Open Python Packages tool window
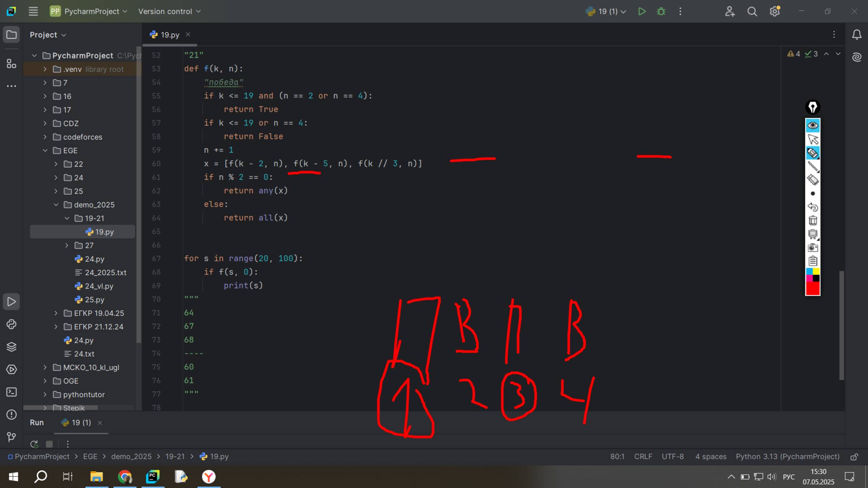 (x=11, y=347)
